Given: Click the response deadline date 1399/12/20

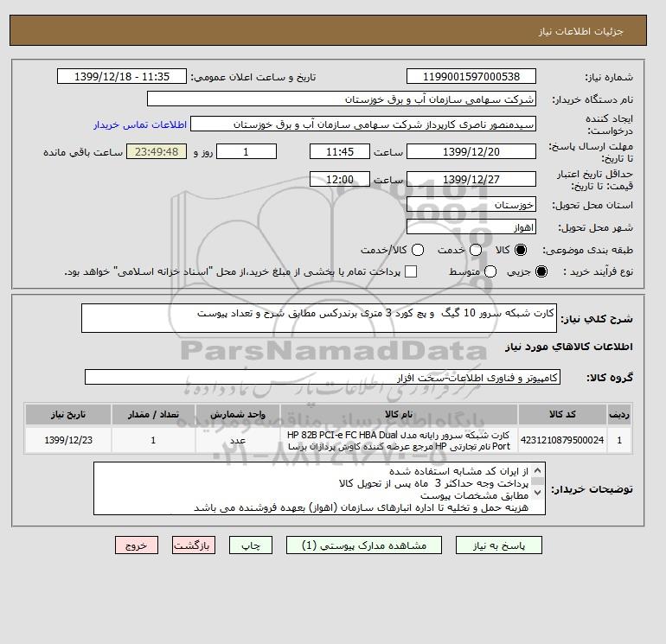Looking at the screenshot, I should 471,151.
